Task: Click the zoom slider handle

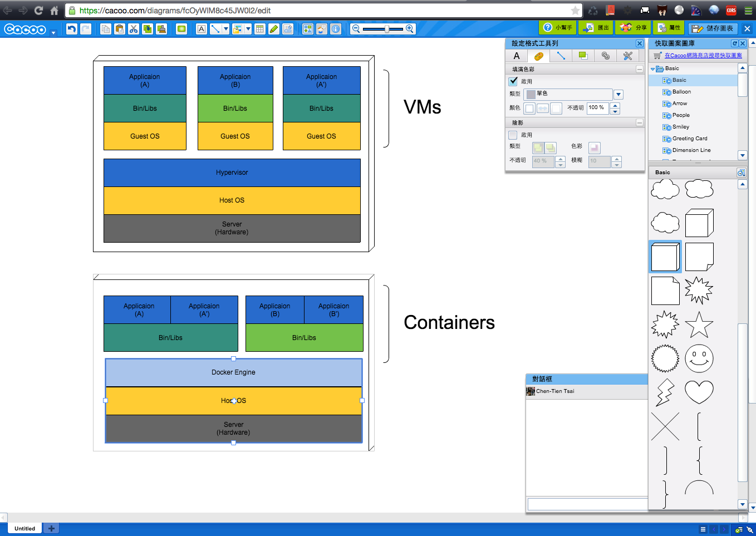Action: click(x=387, y=29)
